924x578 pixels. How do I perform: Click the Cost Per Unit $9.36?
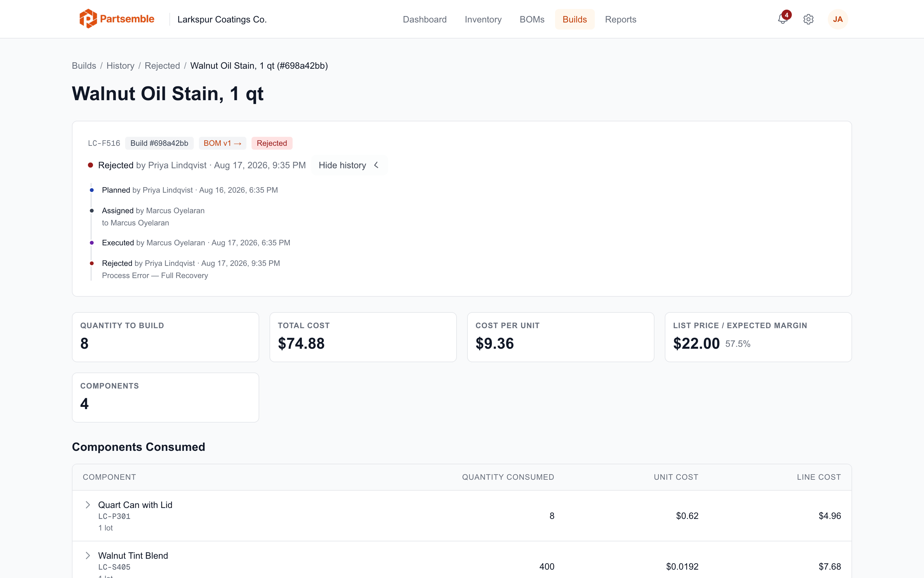[x=494, y=343]
